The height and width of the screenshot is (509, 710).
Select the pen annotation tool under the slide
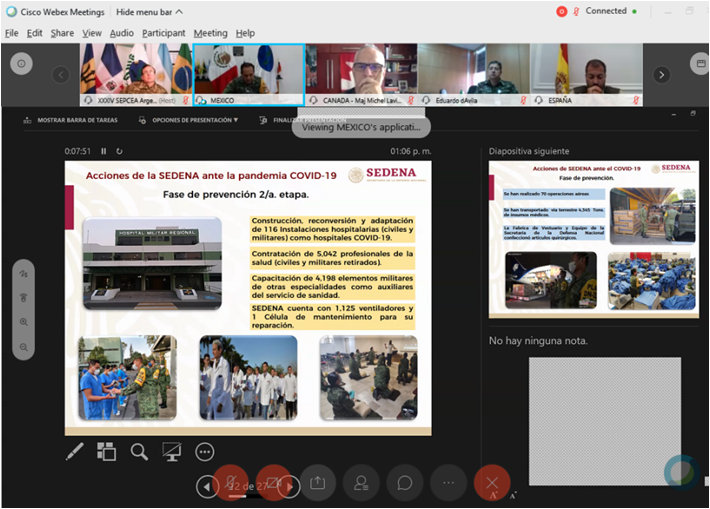click(x=74, y=452)
